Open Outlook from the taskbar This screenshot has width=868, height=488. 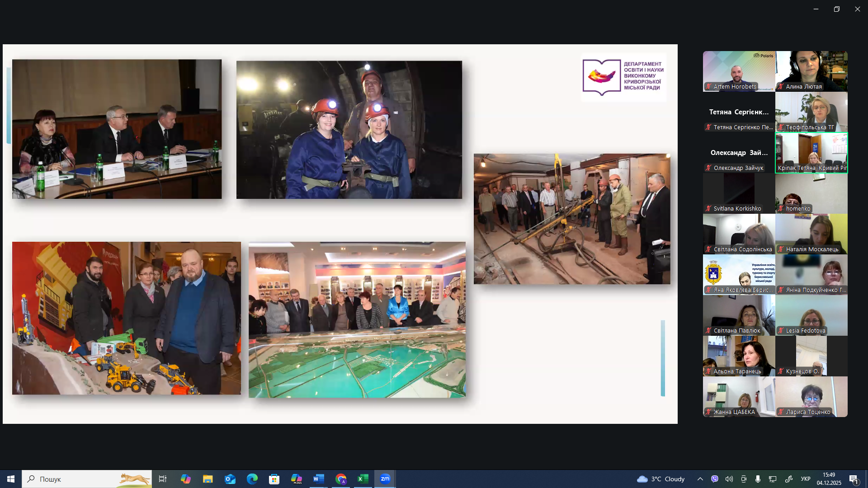pyautogui.click(x=230, y=479)
